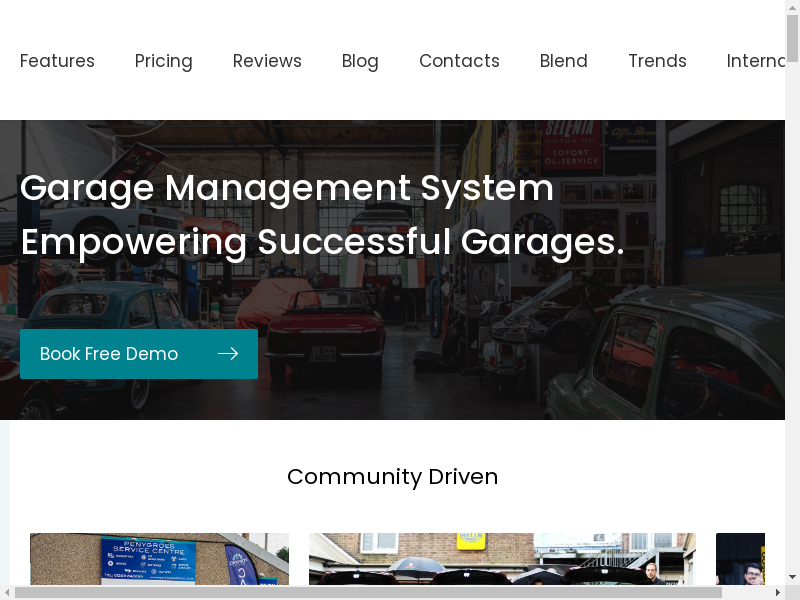Click the horizontal scrollbar right arrow

[777, 592]
